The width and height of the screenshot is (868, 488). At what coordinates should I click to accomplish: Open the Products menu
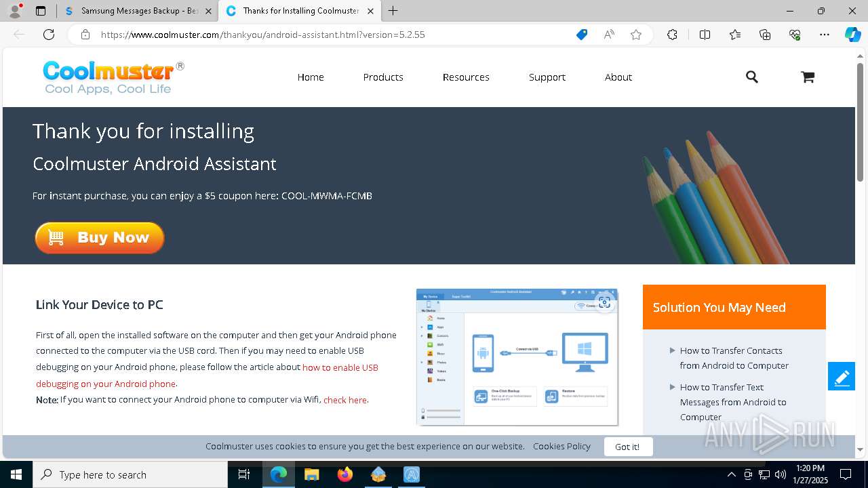[383, 77]
